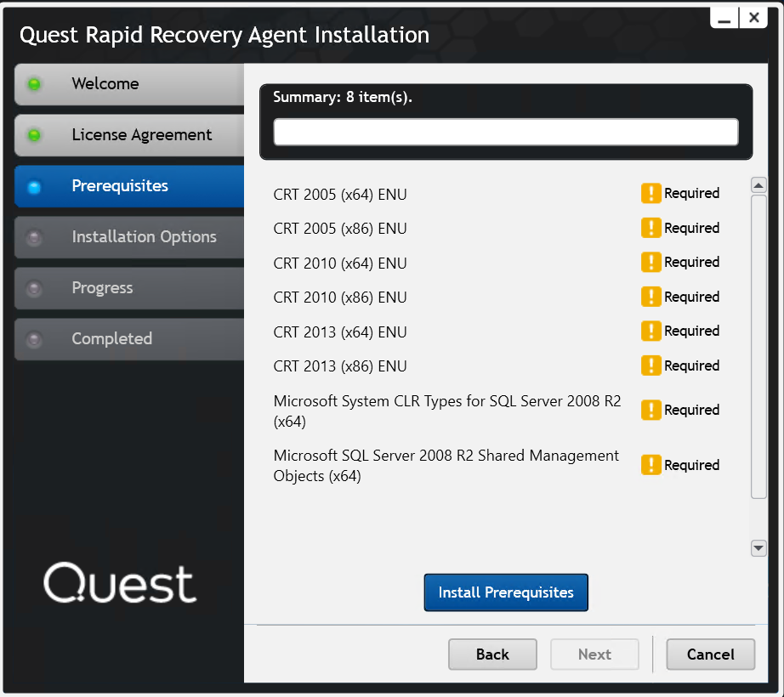
Task: Click the Required icon for CRT 2010 (x86) ENU
Action: pos(650,296)
